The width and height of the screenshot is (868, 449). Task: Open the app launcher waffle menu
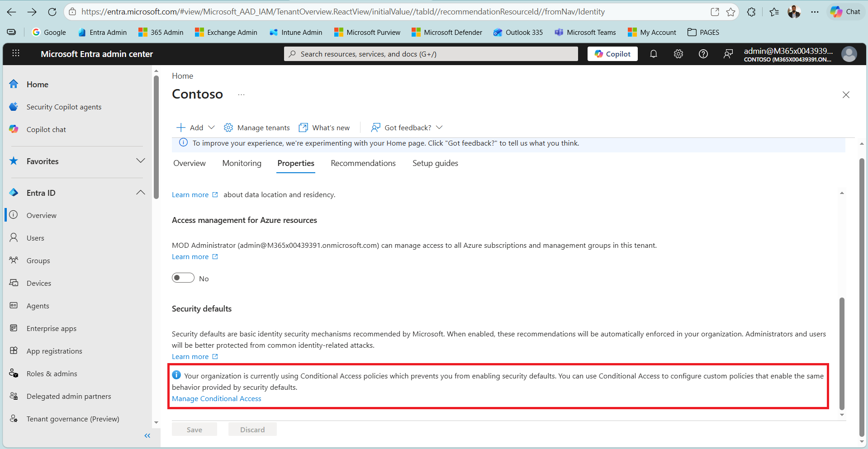(x=16, y=53)
